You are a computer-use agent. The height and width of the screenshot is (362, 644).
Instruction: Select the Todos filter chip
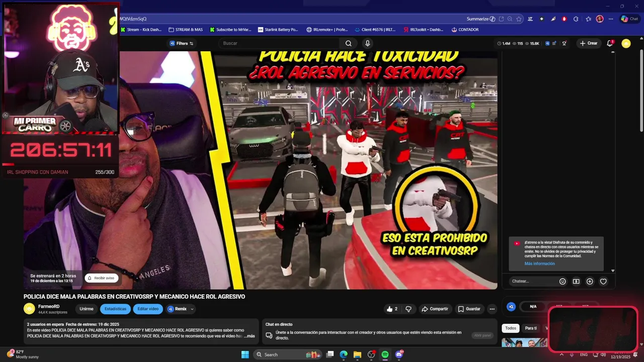click(511, 328)
